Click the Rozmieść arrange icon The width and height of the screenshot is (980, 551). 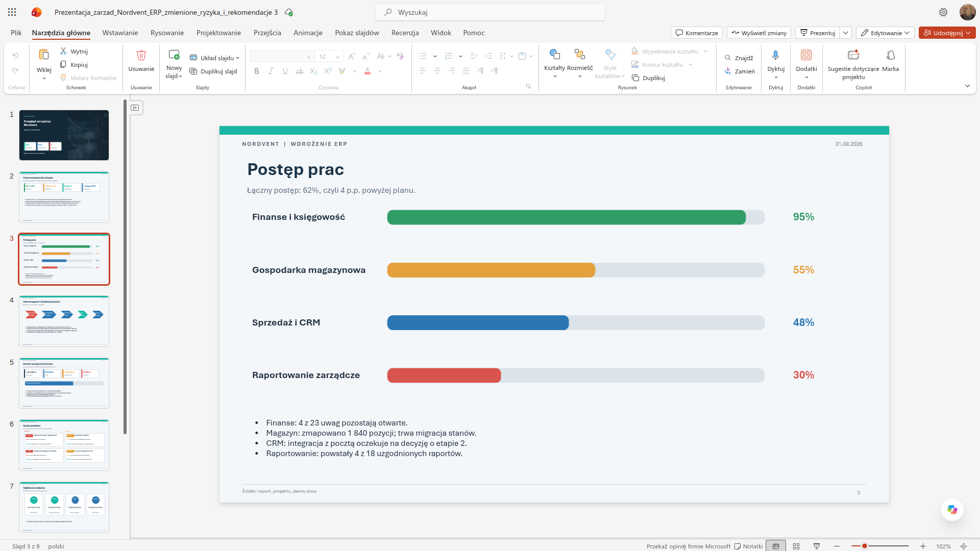pos(580,54)
